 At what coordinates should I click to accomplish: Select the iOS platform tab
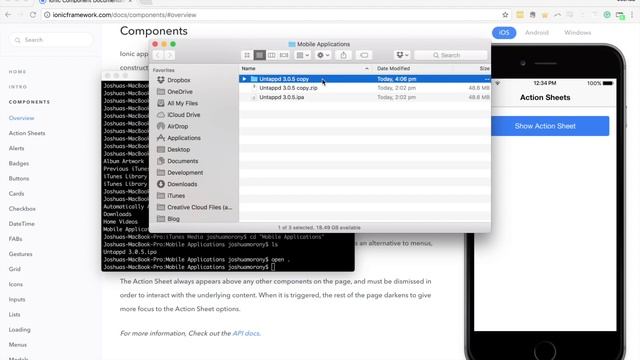[x=504, y=33]
